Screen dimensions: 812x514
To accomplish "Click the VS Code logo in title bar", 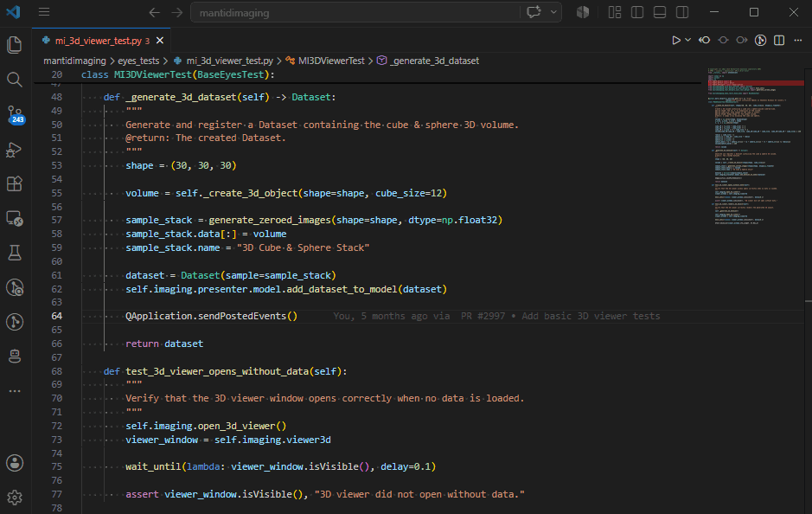I will (x=14, y=12).
